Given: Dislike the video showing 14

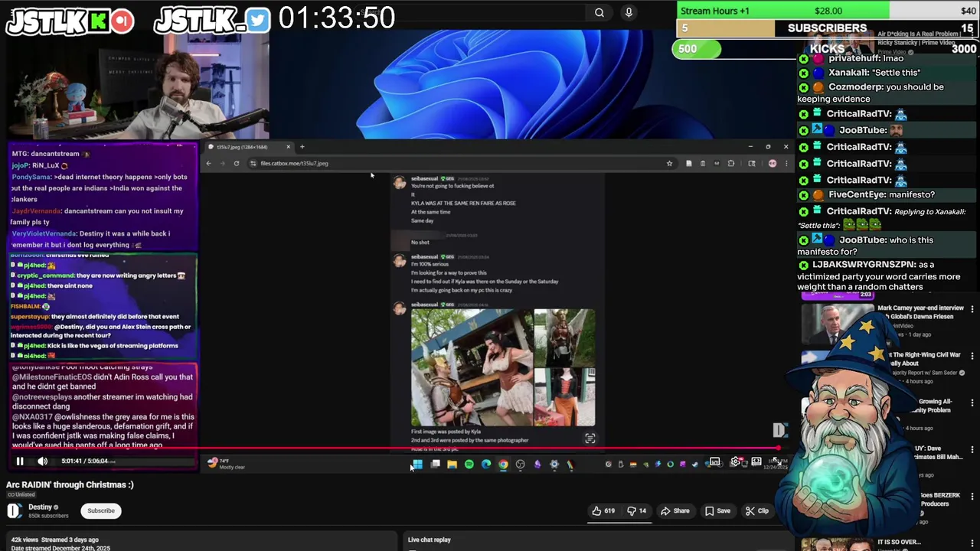Looking at the screenshot, I should pyautogui.click(x=637, y=510).
